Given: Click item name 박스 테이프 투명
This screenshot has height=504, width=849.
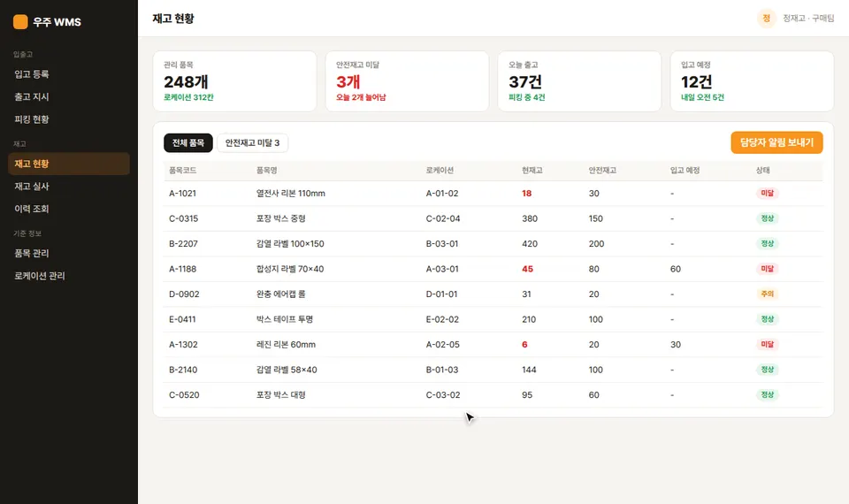Looking at the screenshot, I should [284, 319].
